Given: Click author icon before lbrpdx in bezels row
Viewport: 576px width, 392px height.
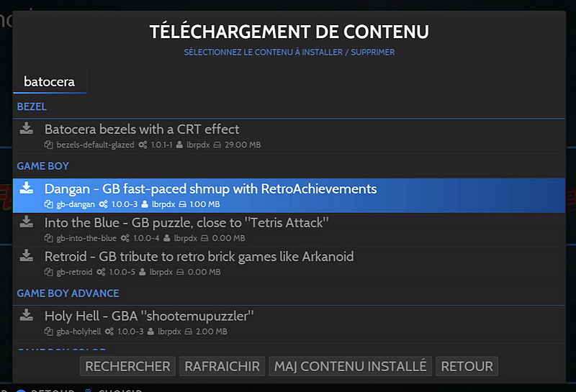Looking at the screenshot, I should [x=179, y=145].
